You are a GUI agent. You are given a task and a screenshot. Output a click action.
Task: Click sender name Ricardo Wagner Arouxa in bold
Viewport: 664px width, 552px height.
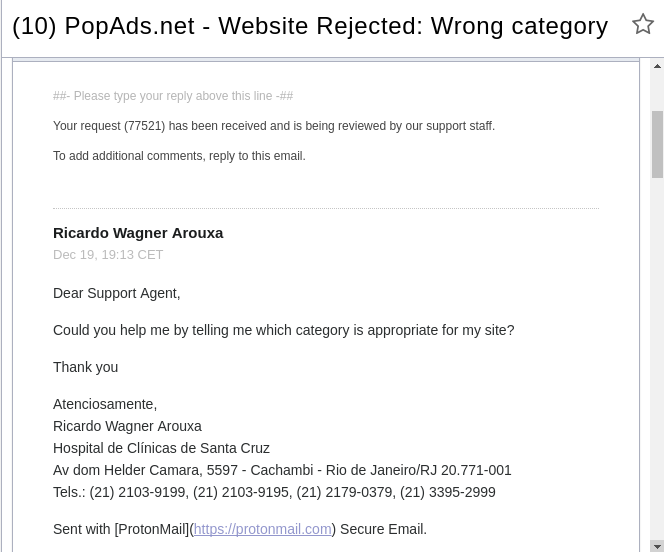point(138,233)
